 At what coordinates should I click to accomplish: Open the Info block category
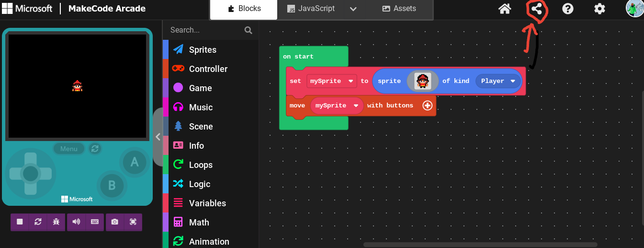[x=211, y=146]
